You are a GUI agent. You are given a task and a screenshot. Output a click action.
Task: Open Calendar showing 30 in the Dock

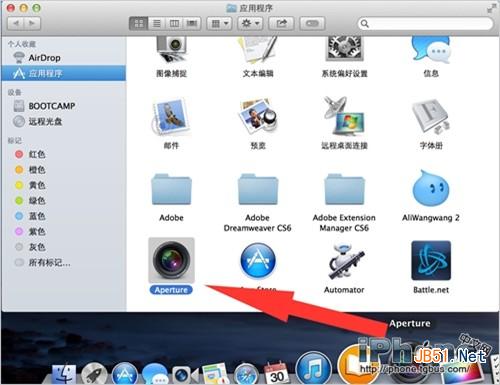277,373
